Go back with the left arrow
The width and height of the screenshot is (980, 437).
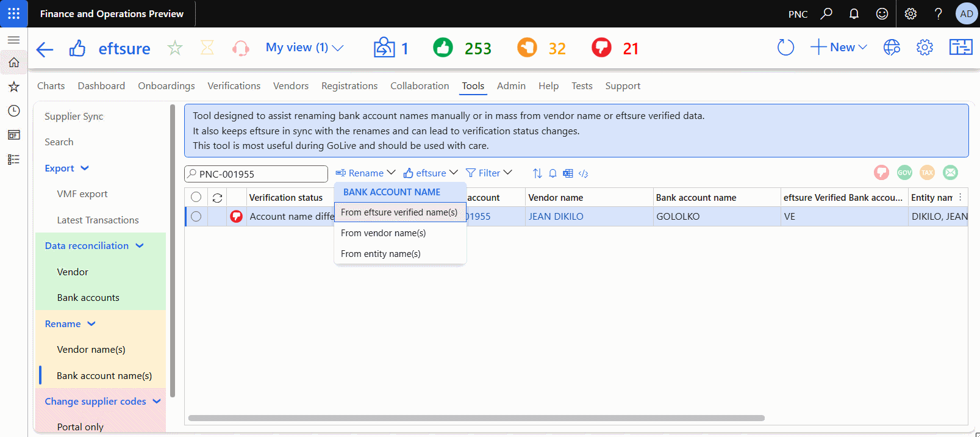pyautogui.click(x=45, y=49)
